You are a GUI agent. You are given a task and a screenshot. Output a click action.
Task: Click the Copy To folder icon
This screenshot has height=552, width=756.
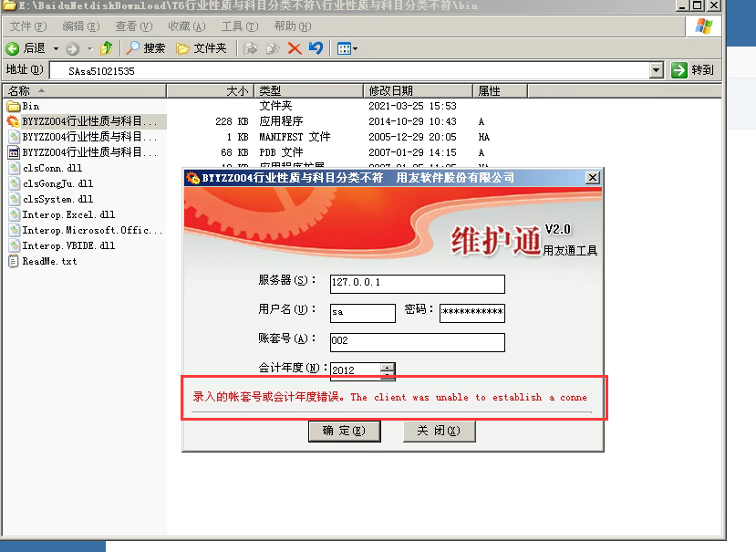pos(273,48)
